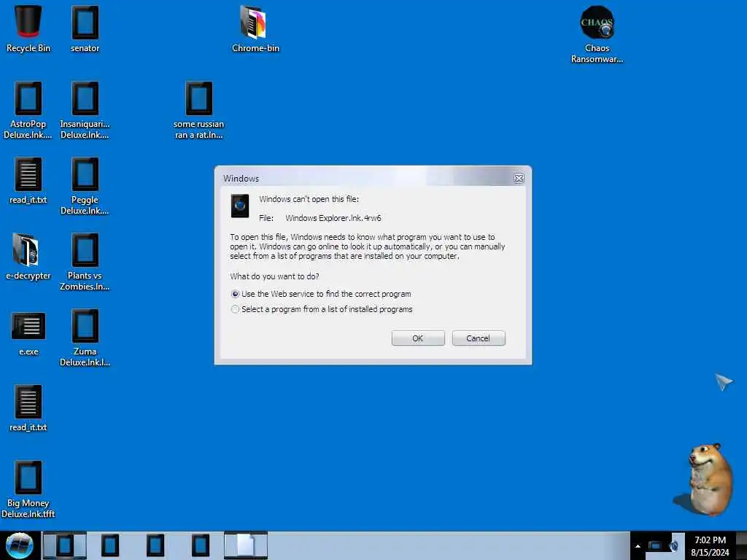Confirm the dialog with OK

(418, 338)
